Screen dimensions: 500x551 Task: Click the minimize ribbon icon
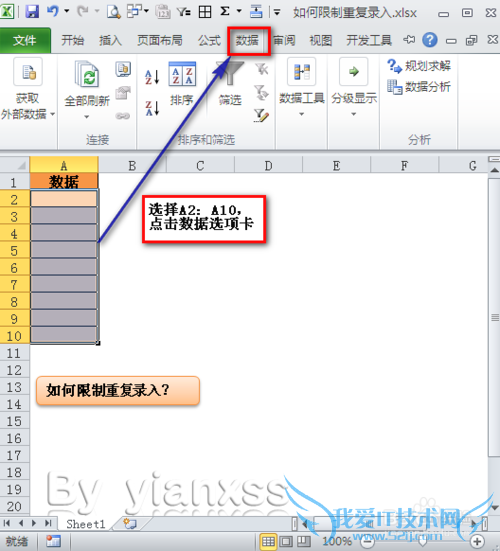(409, 40)
